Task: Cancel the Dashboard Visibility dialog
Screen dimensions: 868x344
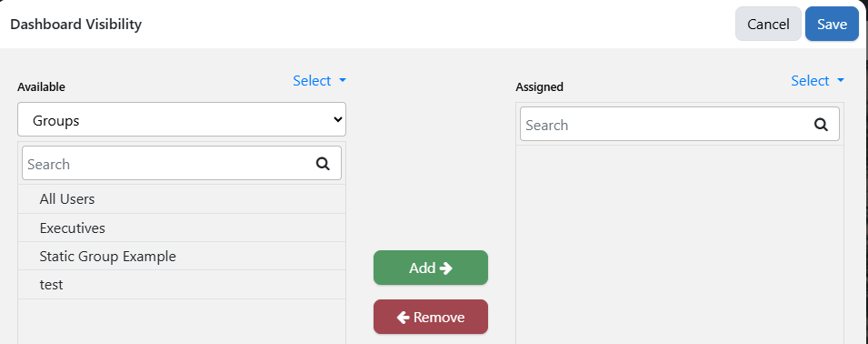Action: [768, 24]
